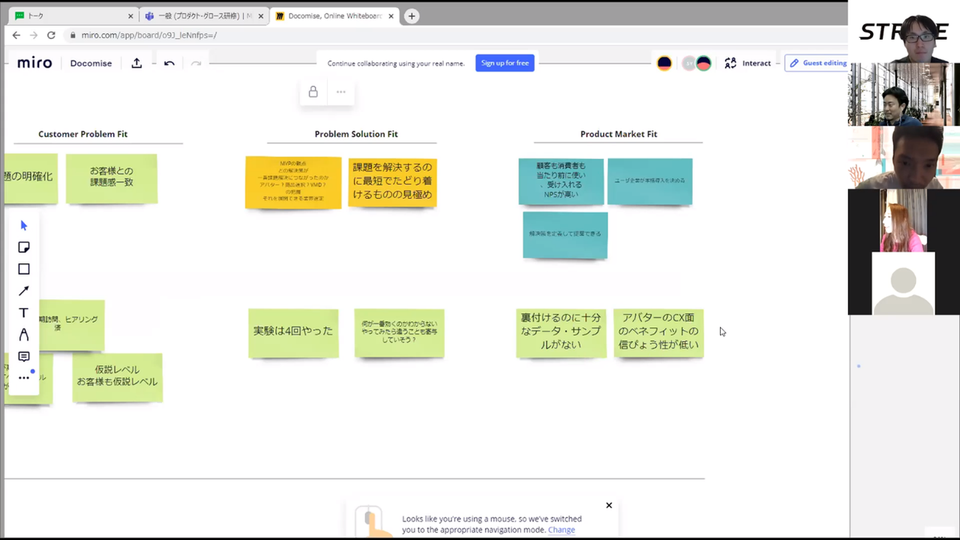Click the Interact button

748,63
